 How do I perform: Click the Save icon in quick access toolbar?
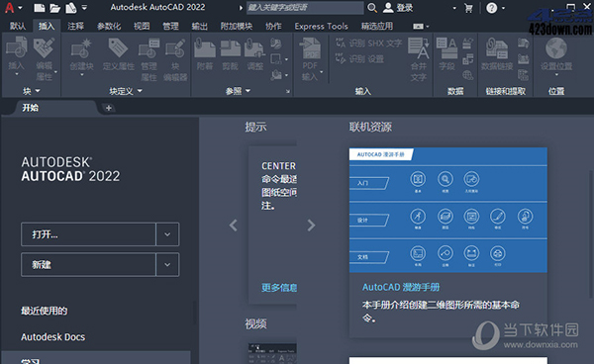click(71, 8)
